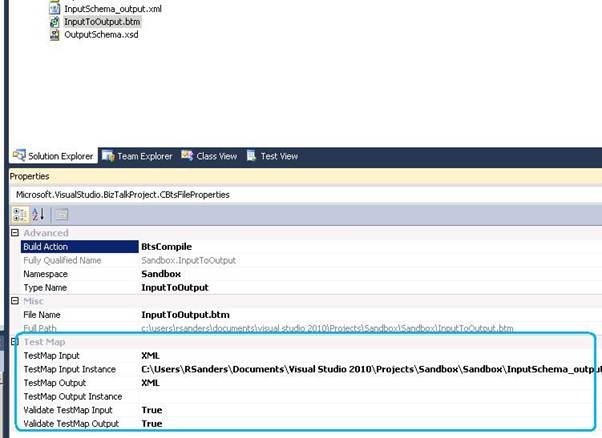Select the TestMap Input XML value
This screenshot has width=602, height=438.
pyautogui.click(x=150, y=355)
